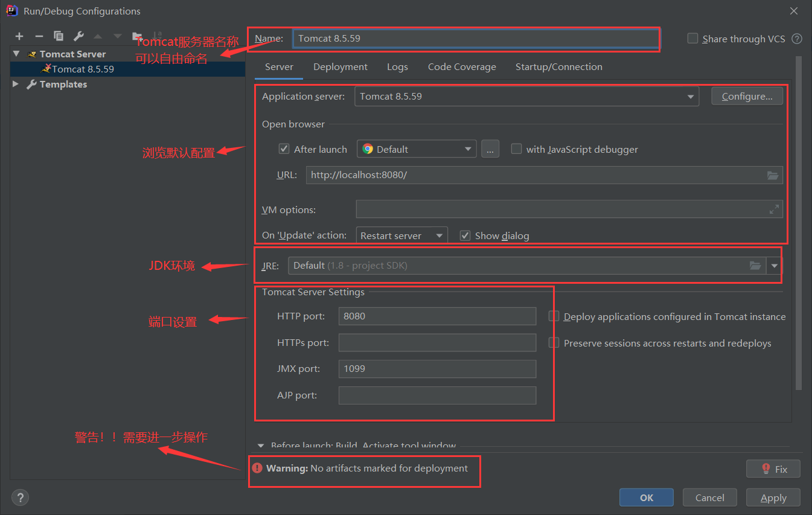Viewport: 812px width, 515px height.
Task: Enable with JavaScript debugger checkbox
Action: 516,149
